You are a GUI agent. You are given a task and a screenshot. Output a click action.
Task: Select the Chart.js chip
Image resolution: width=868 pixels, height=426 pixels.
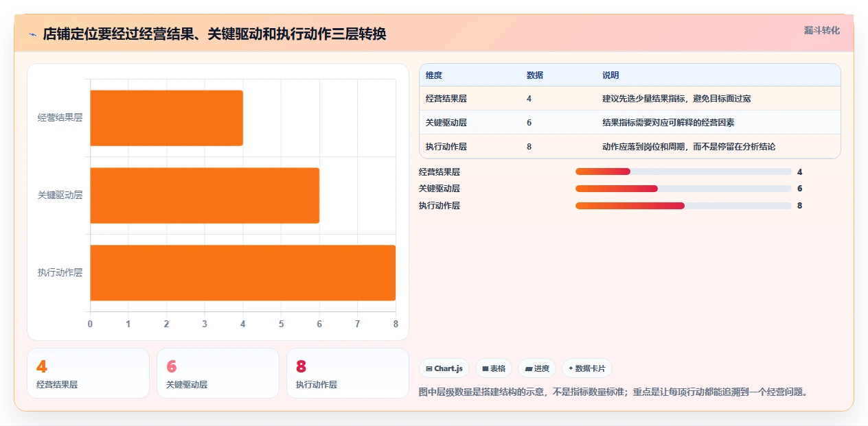(x=444, y=368)
